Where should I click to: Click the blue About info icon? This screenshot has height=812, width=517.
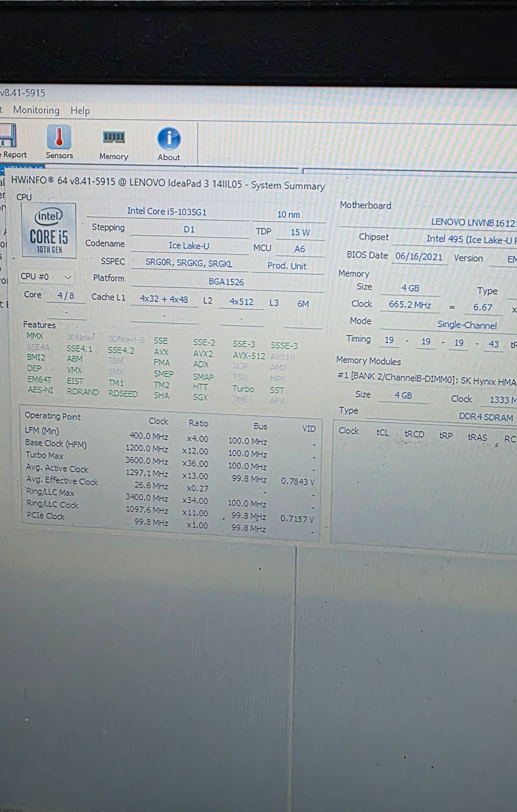169,138
